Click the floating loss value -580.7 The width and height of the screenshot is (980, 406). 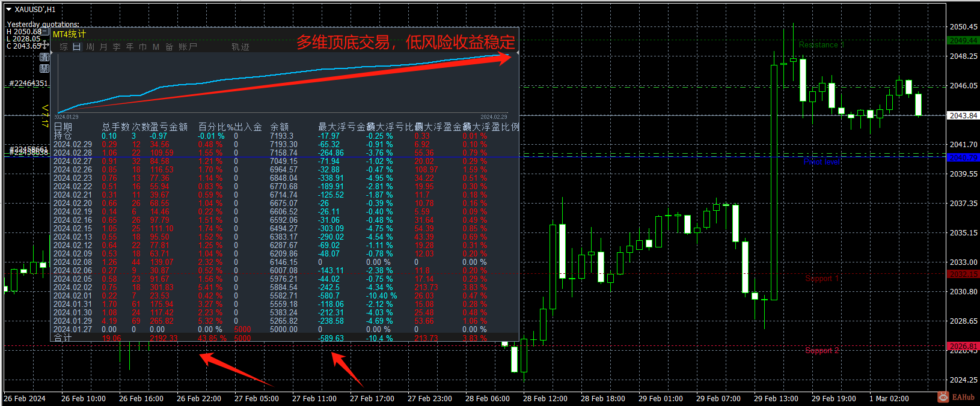pos(329,295)
